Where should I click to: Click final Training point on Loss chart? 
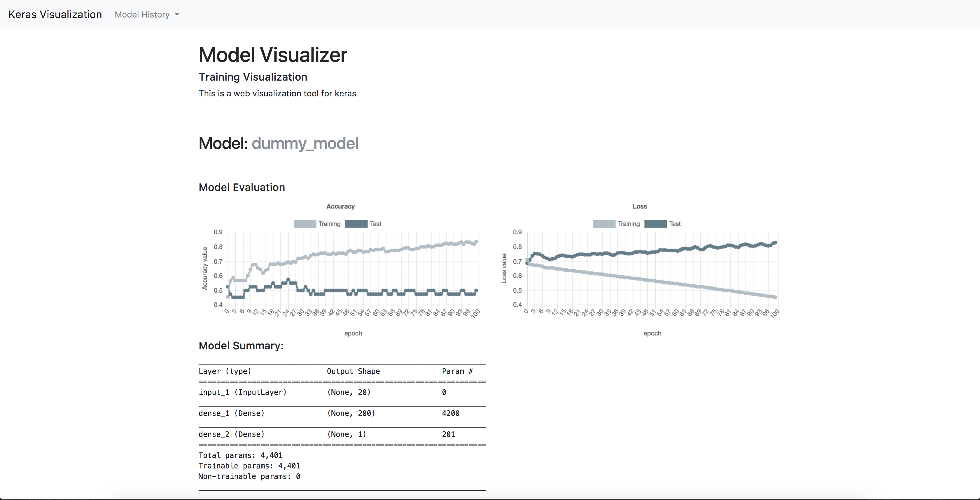pos(775,297)
